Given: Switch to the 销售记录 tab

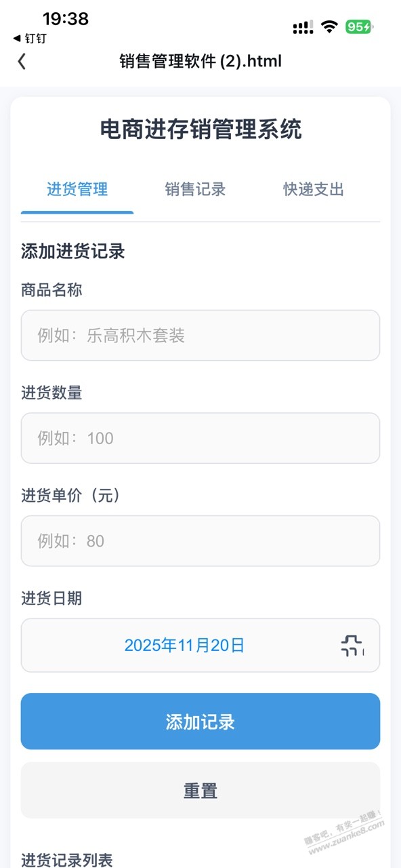Looking at the screenshot, I should pos(194,190).
